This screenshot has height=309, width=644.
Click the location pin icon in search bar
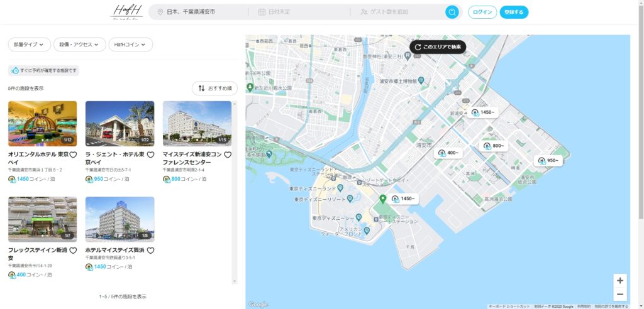coord(160,12)
